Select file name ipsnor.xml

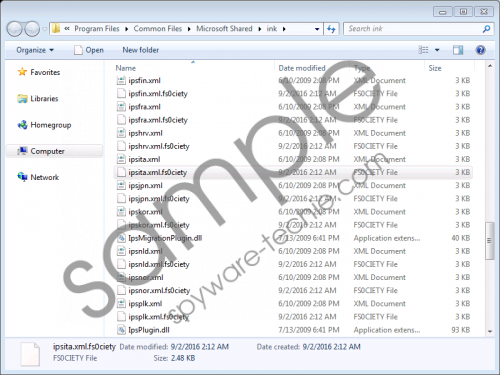click(146, 277)
